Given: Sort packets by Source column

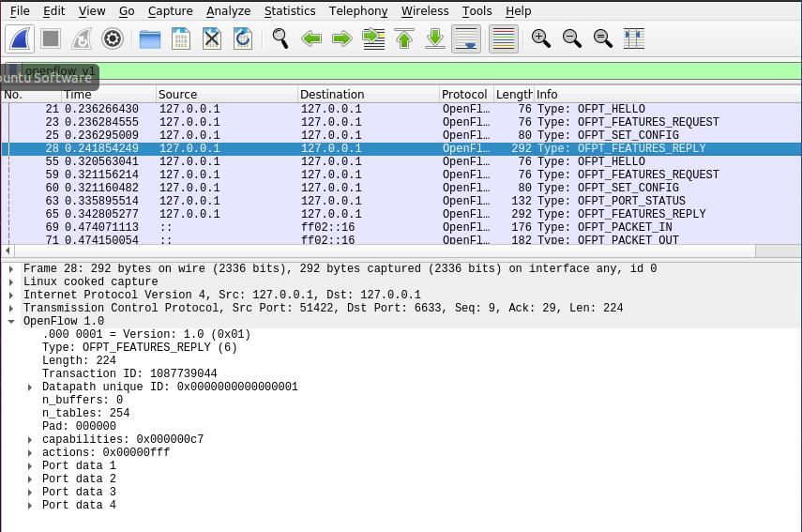Looking at the screenshot, I should [x=227, y=94].
